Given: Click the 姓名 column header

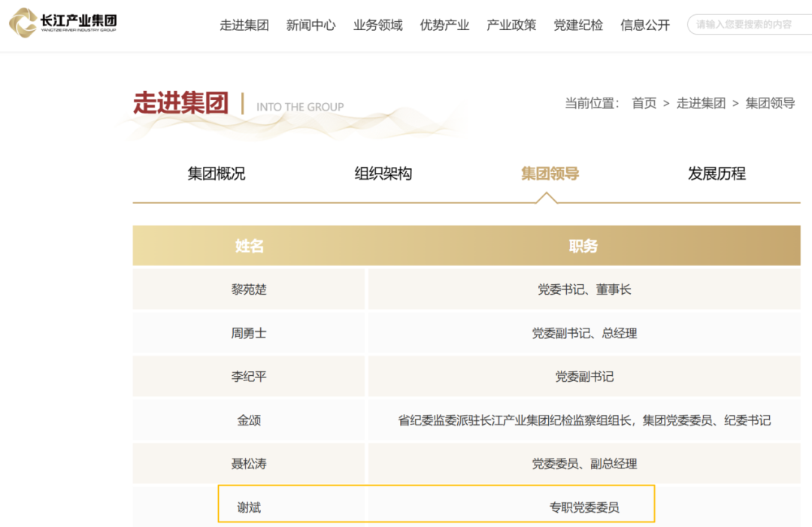Looking at the screenshot, I should (x=249, y=246).
